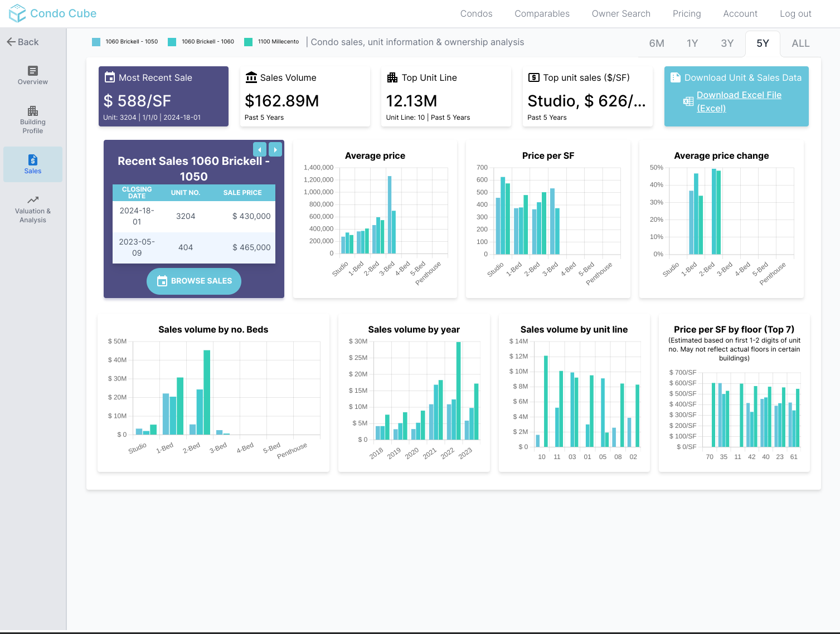Image resolution: width=840 pixels, height=634 pixels.
Task: Open the Building Profile sidebar icon
Action: coord(33,111)
